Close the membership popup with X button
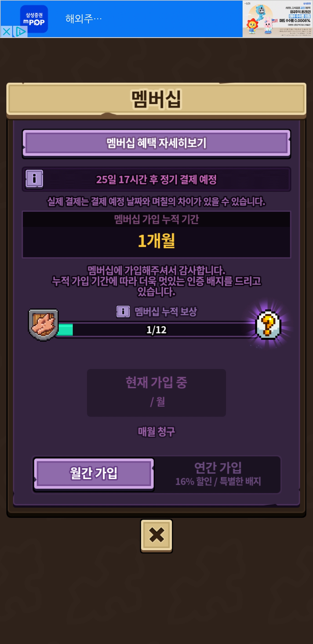 click(156, 536)
